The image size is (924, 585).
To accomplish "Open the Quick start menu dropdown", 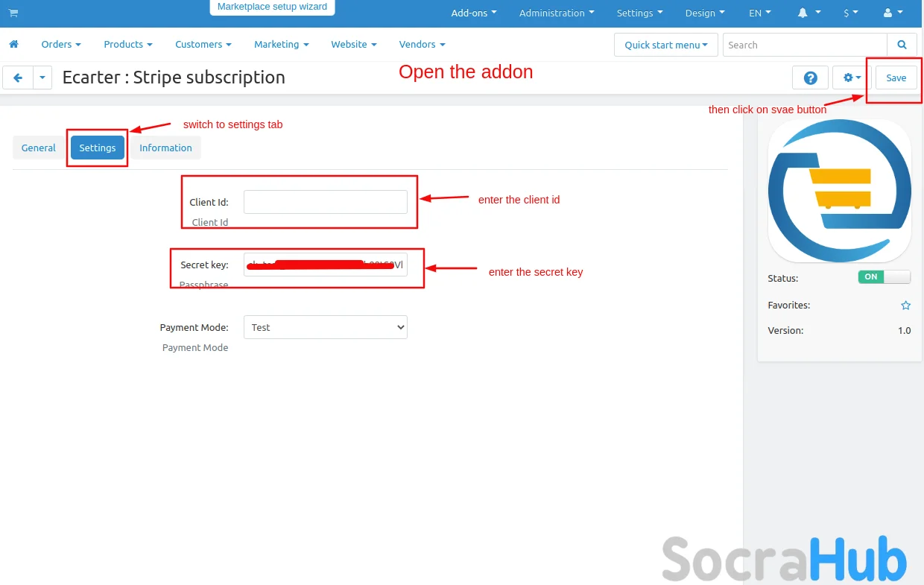I will tap(666, 45).
